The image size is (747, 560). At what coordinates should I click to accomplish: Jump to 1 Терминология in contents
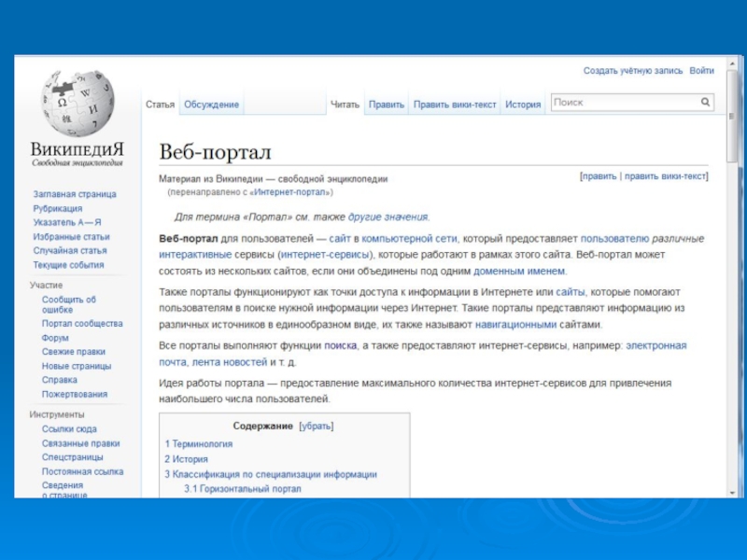(199, 444)
